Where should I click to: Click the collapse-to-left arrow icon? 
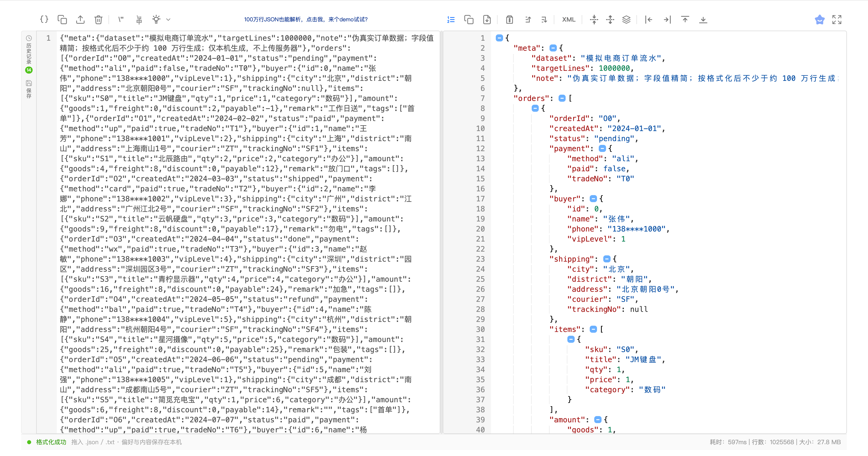point(649,20)
